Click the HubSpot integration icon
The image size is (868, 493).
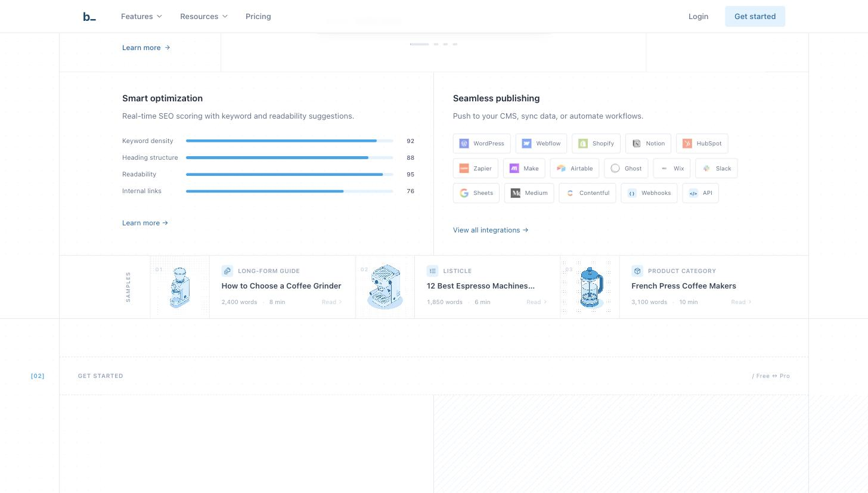point(687,144)
